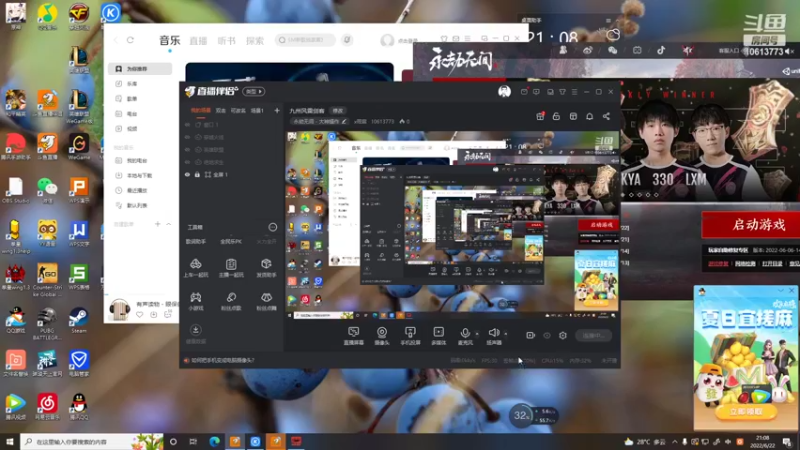The height and width of the screenshot is (450, 800).
Task: Open the 上车一起玩 car tool
Action: click(x=196, y=267)
